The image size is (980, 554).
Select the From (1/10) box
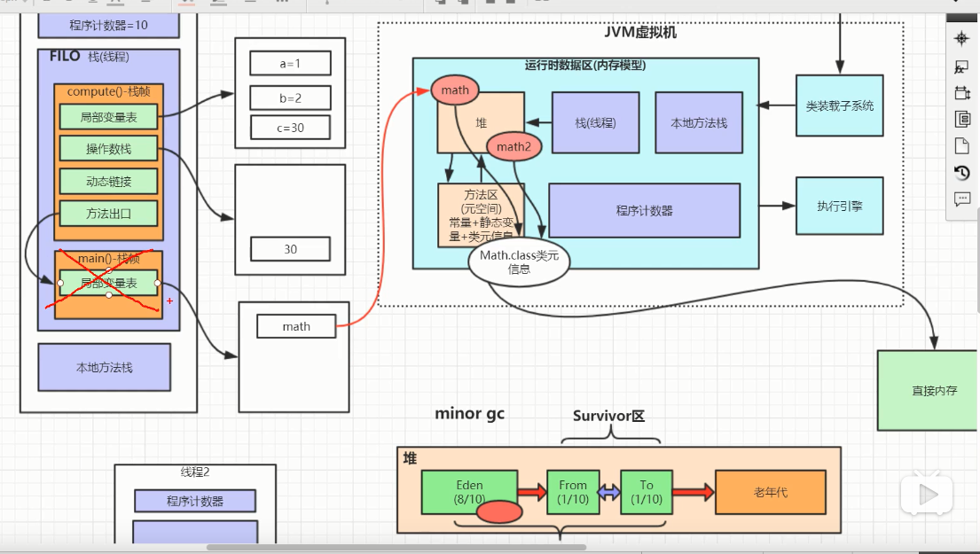573,492
